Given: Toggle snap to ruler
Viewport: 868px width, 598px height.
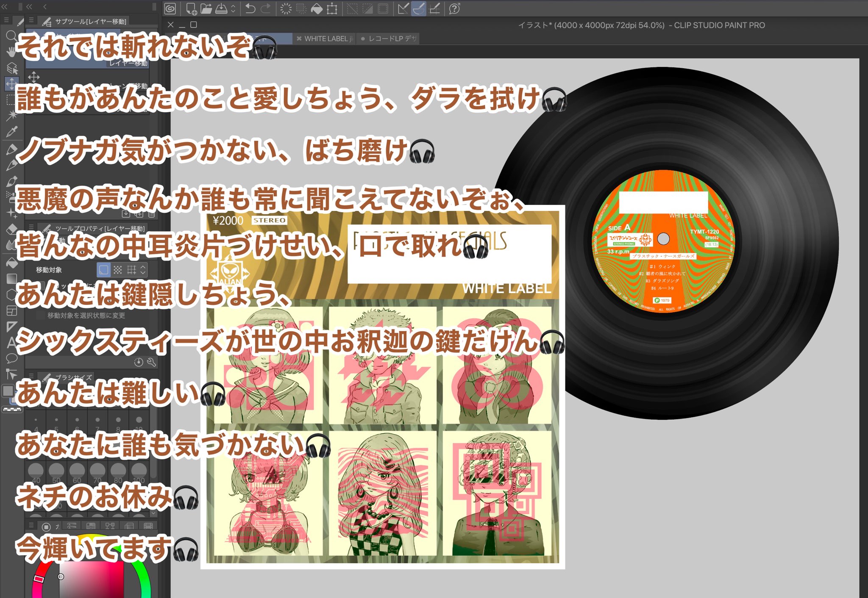Looking at the screenshot, I should [x=403, y=8].
